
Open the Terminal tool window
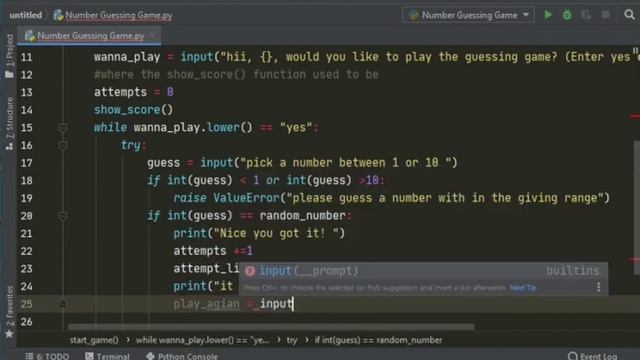107,356
